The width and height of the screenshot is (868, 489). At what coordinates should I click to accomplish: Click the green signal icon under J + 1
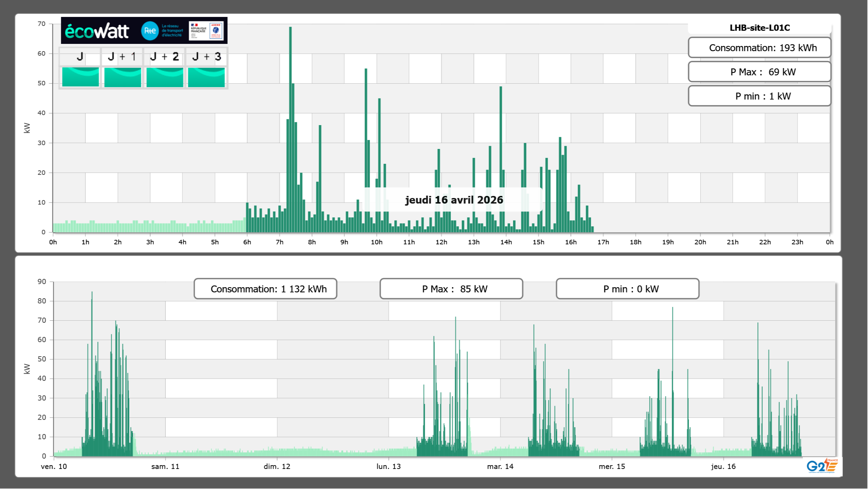(123, 77)
